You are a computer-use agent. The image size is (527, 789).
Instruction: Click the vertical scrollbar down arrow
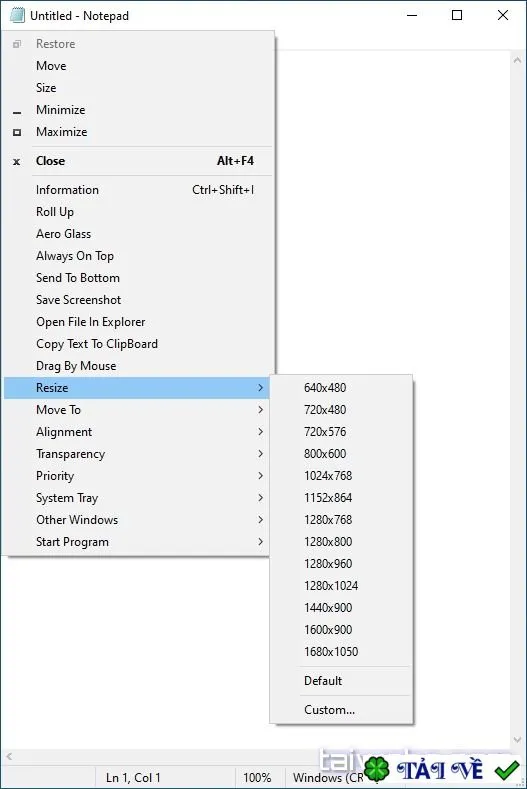tap(517, 740)
